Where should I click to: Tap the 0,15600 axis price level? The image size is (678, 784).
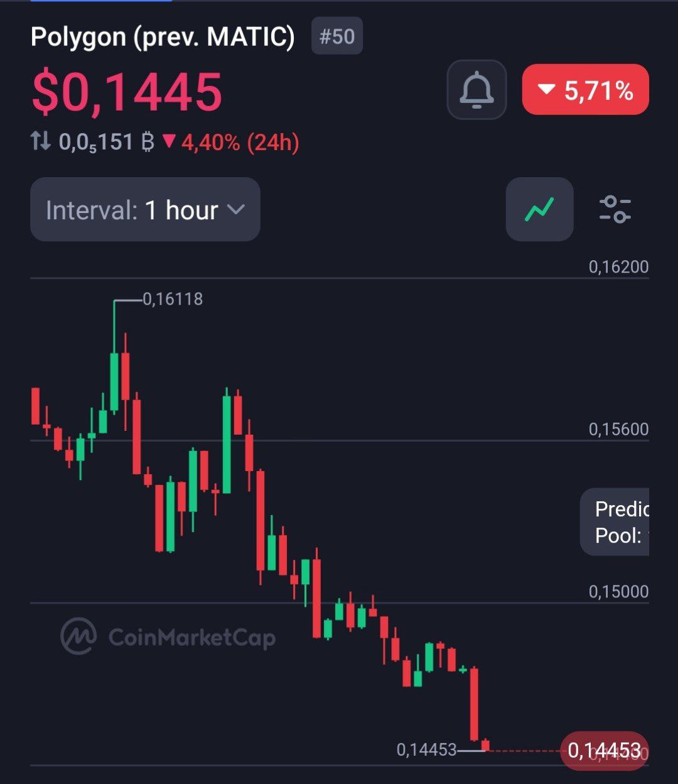pos(618,430)
